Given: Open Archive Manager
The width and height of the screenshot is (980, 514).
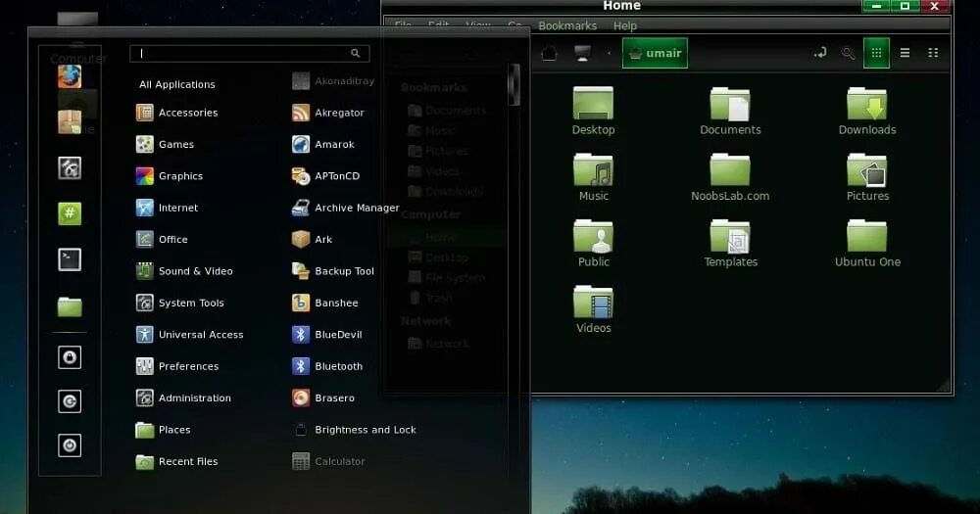Looking at the screenshot, I should pos(346,208).
